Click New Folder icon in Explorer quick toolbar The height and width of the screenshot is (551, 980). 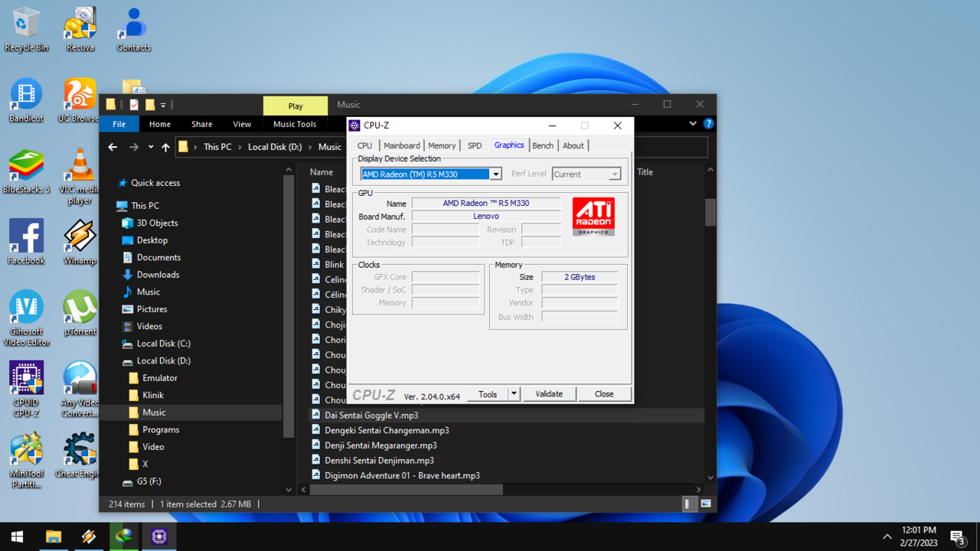click(x=150, y=105)
